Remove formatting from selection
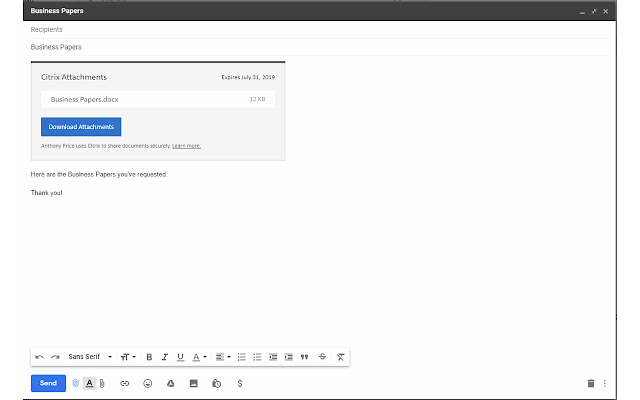The width and height of the screenshot is (640, 400). (340, 357)
